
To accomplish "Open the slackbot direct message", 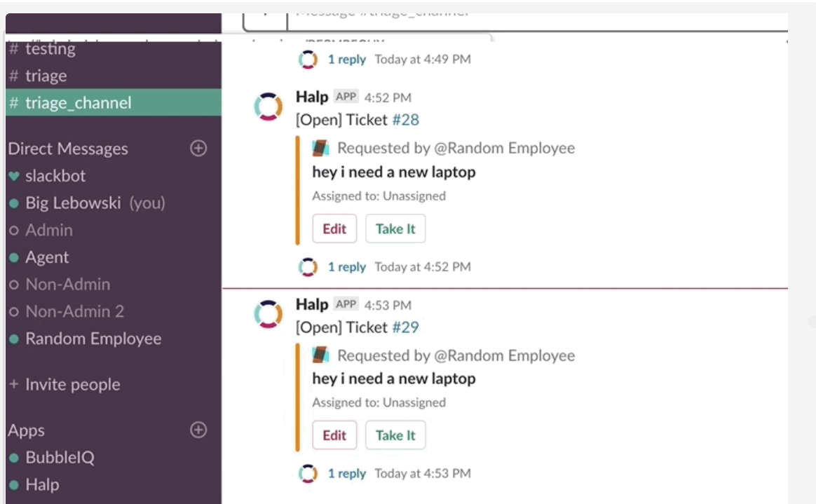I will coord(55,176).
